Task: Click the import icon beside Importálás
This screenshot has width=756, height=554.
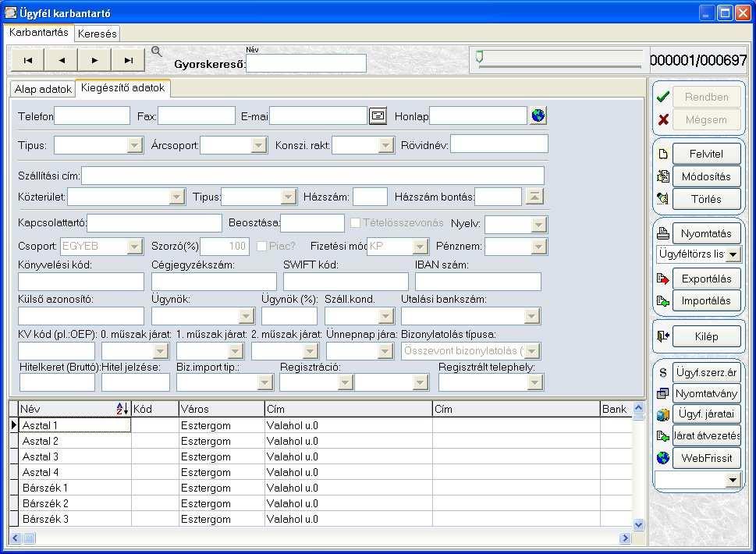Action: tap(663, 301)
